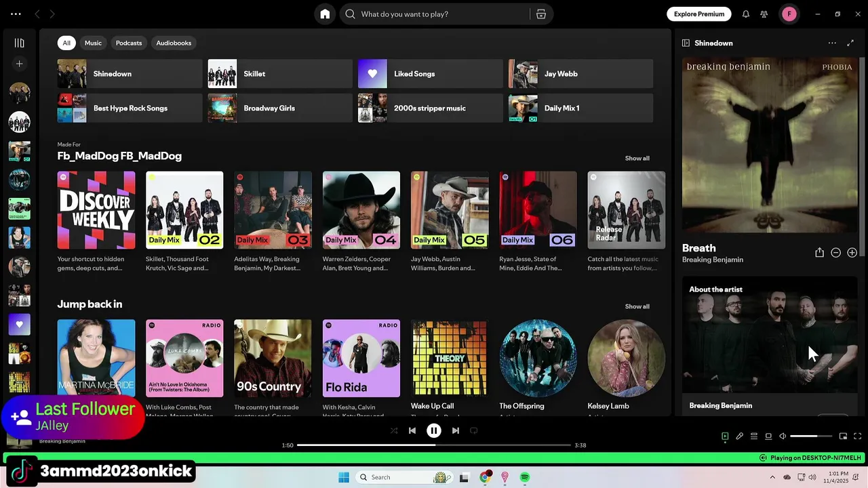The image size is (868, 488).
Task: Add Breath to Liked Songs
Action: (852, 252)
